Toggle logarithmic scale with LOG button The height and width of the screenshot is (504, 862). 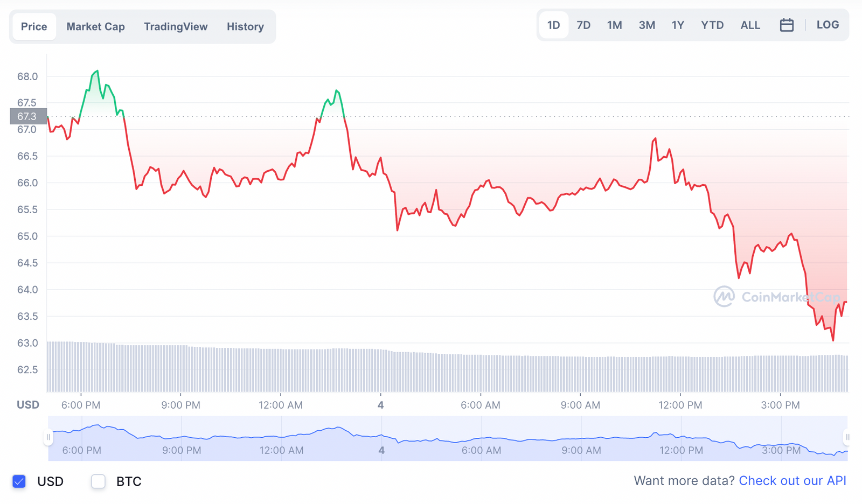(827, 25)
